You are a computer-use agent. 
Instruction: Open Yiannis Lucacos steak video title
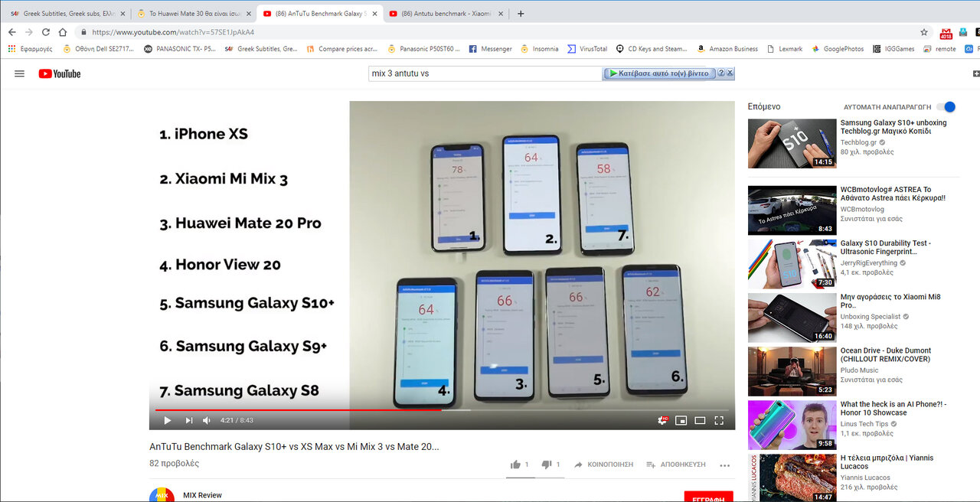(x=887, y=462)
